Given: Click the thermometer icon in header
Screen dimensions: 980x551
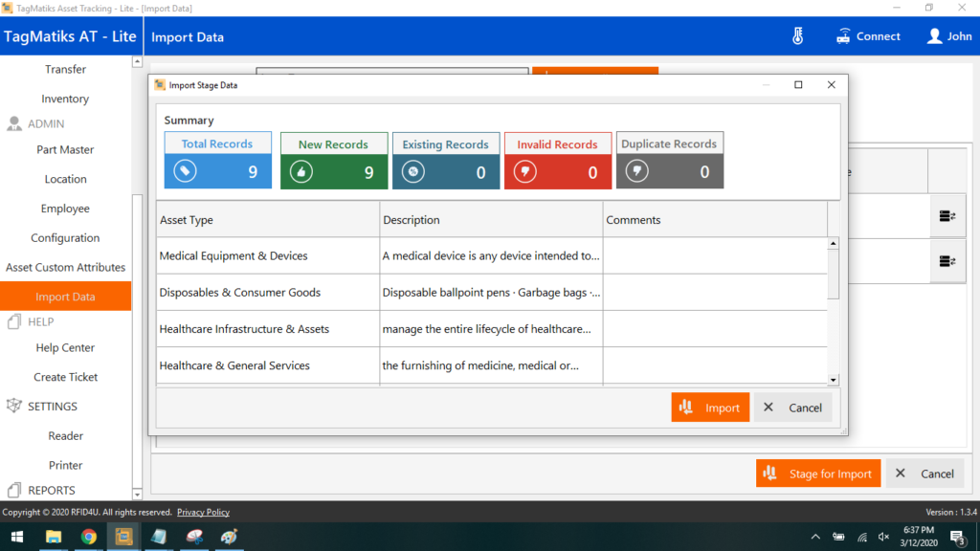Looking at the screenshot, I should (x=797, y=36).
